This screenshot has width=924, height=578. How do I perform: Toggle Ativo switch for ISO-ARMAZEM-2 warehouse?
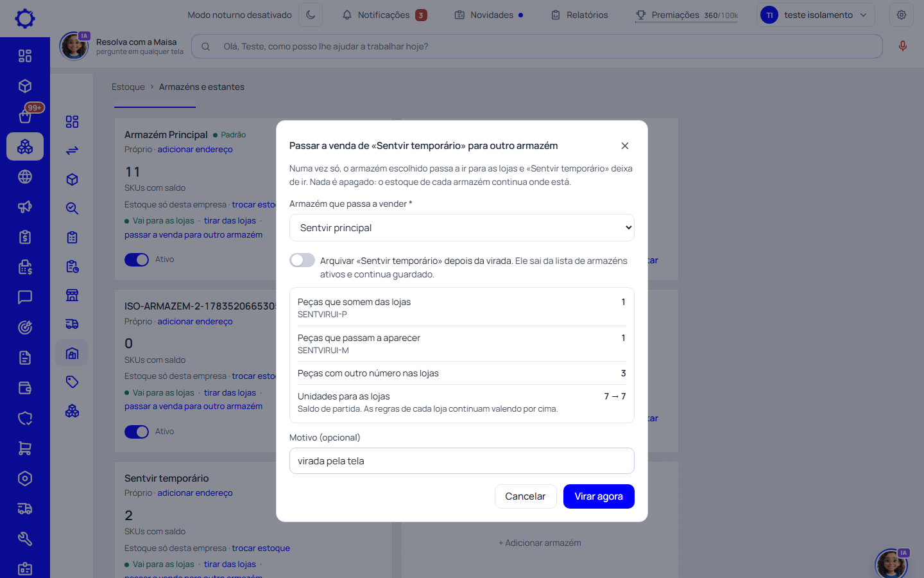[x=137, y=432]
